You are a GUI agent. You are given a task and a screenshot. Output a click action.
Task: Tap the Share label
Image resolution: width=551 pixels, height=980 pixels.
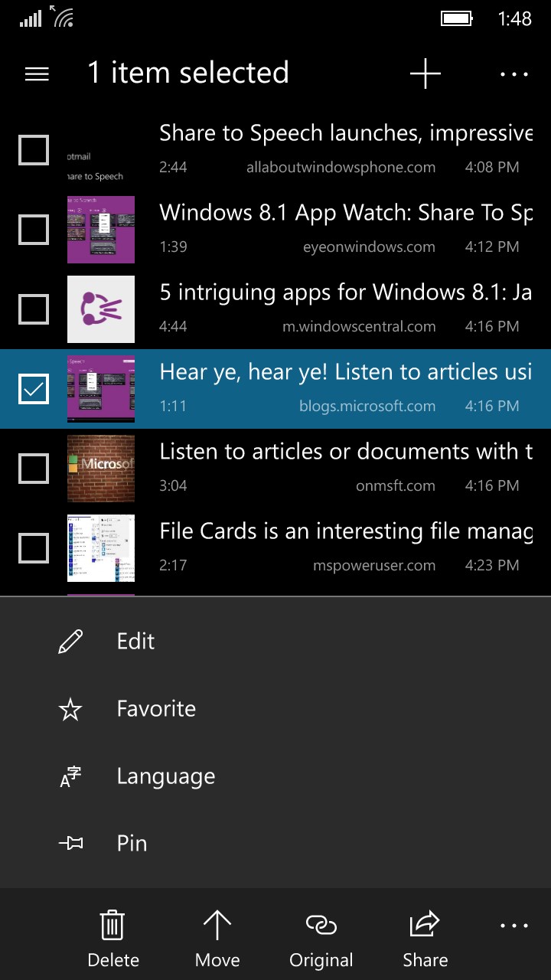point(425,960)
